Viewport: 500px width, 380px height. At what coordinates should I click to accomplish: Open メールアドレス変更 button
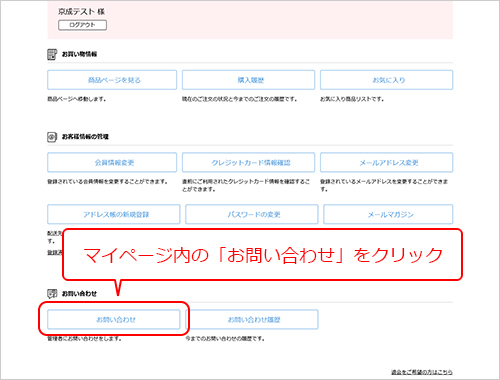click(386, 163)
